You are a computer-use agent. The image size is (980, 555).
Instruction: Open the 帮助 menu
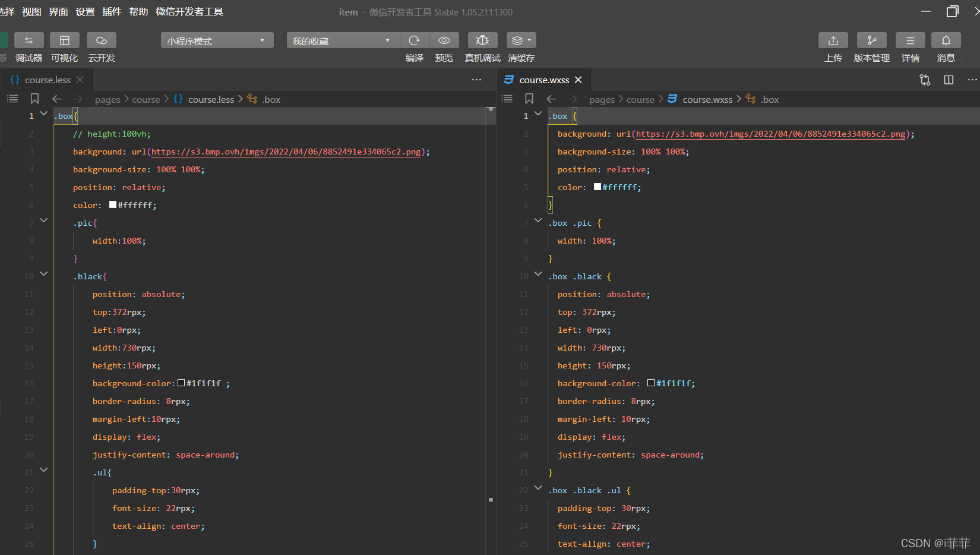pyautogui.click(x=138, y=12)
